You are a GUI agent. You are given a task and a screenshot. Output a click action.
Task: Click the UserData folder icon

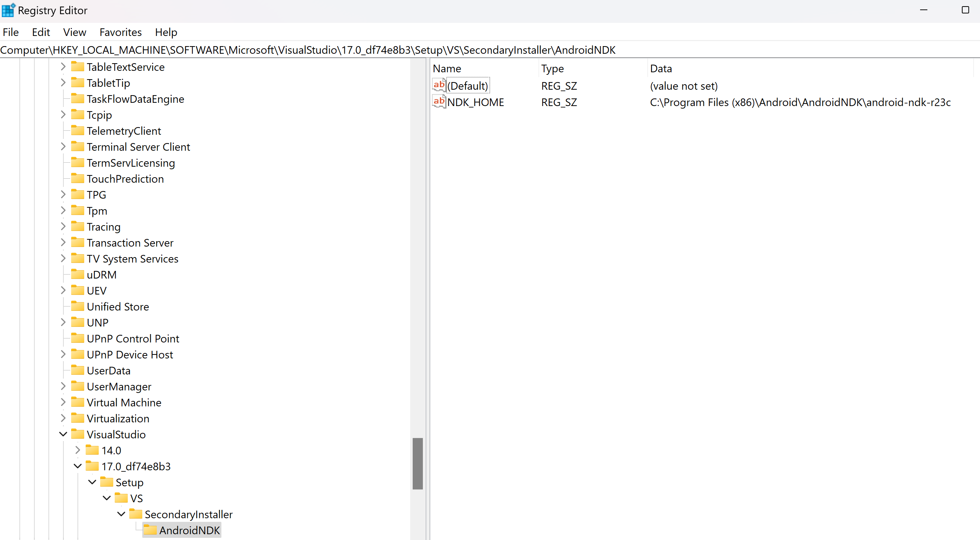pos(78,370)
